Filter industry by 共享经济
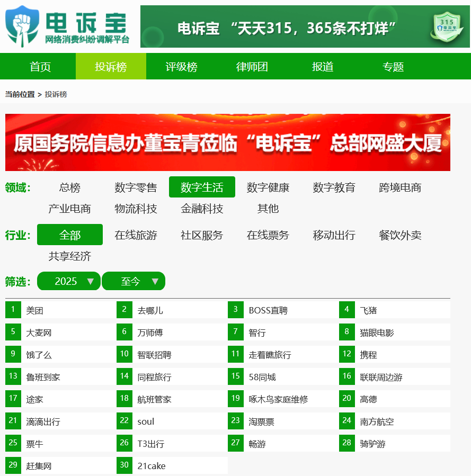Viewport: 471px width, 476px height. 70,256
